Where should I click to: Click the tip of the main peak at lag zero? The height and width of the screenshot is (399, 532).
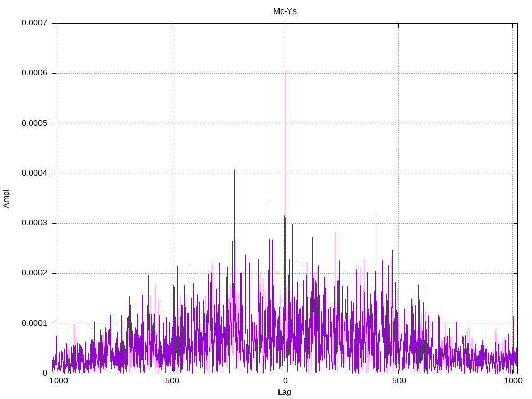point(285,70)
